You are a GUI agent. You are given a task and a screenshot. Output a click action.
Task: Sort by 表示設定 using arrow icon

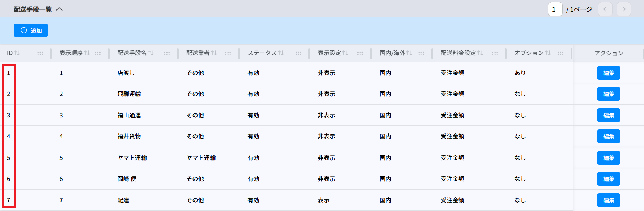point(345,53)
